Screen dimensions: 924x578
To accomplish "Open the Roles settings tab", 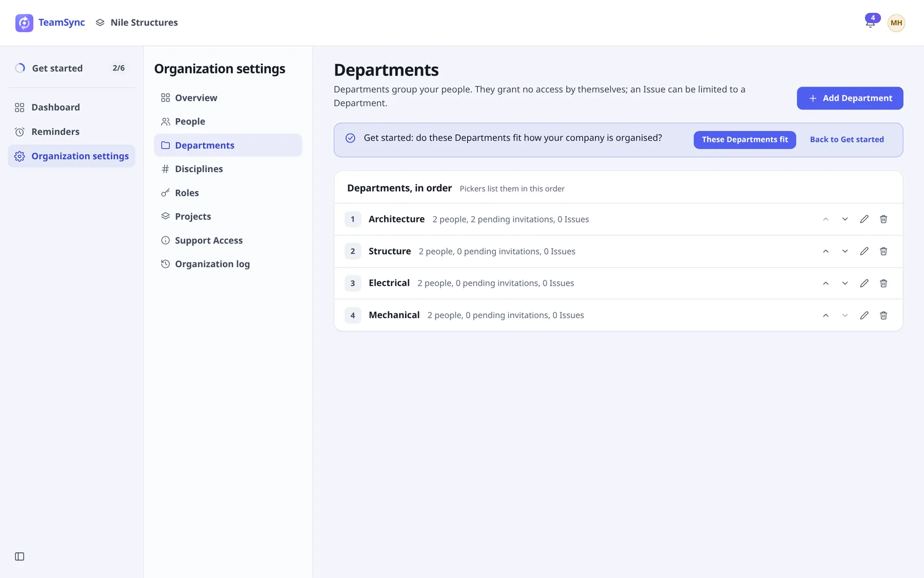I will click(228, 193).
